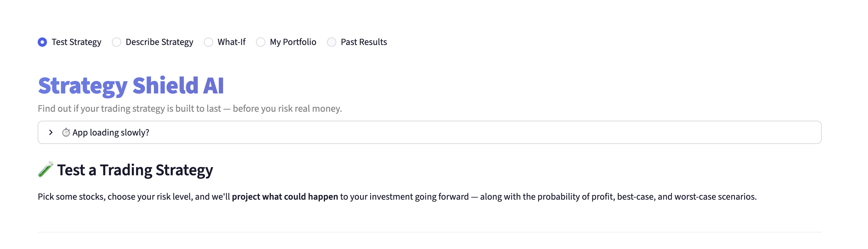Image resolution: width=868 pixels, height=249 pixels.
Task: Go to the Past Results label
Action: click(x=364, y=42)
